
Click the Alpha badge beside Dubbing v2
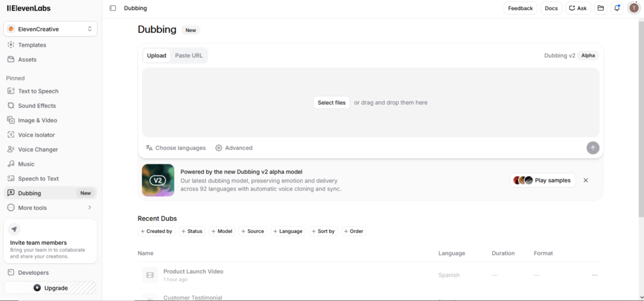588,55
